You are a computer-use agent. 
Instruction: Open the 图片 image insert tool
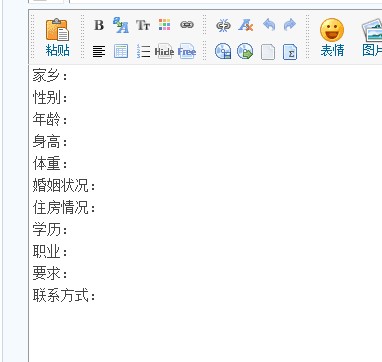[x=372, y=37]
